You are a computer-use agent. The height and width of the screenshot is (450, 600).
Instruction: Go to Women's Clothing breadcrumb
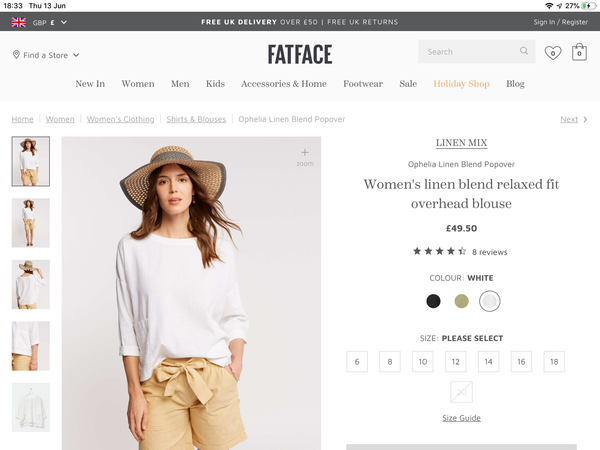coord(120,119)
